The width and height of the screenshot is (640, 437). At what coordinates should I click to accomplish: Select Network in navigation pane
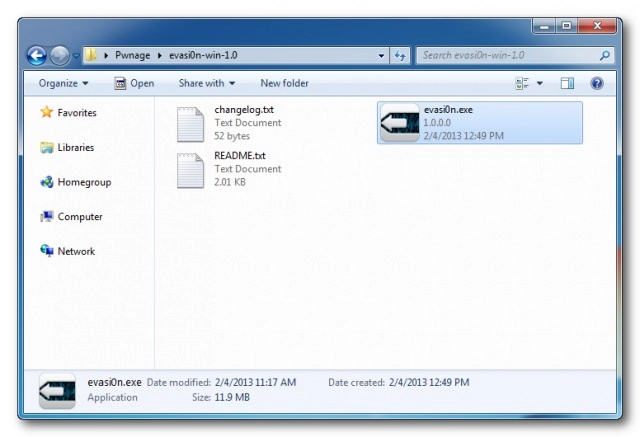click(x=76, y=251)
